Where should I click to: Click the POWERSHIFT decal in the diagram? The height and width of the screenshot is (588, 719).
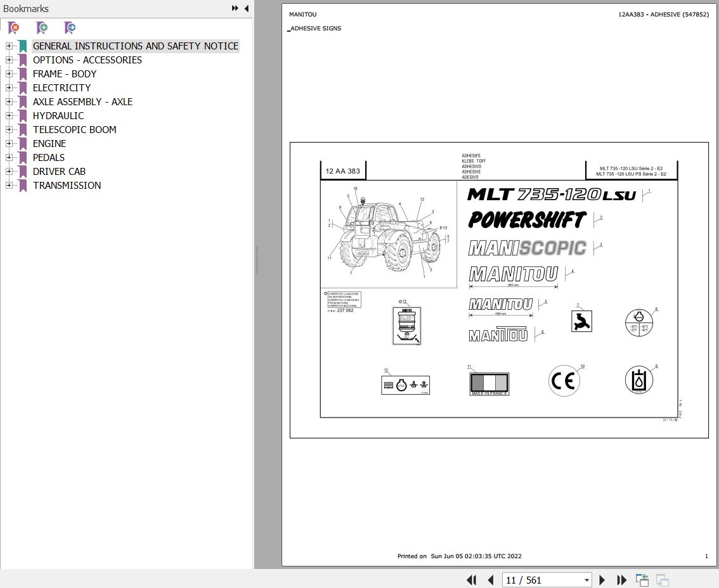528,220
